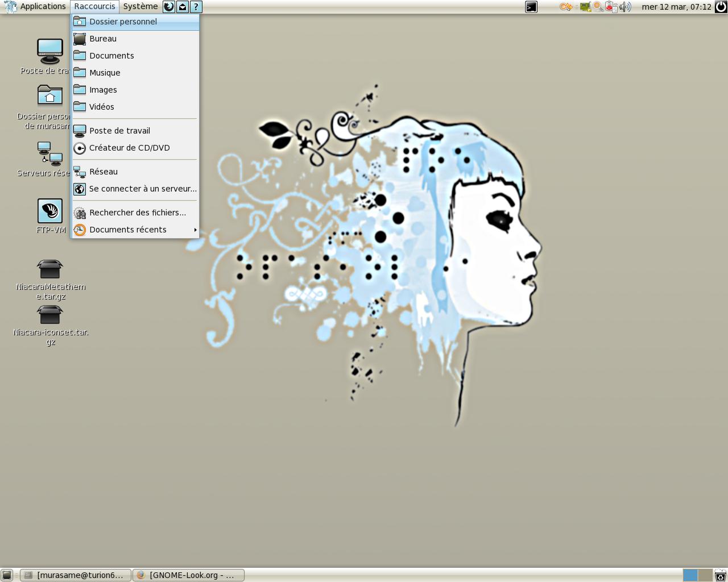
Task: Open Rechercher des fichiers...
Action: click(135, 213)
